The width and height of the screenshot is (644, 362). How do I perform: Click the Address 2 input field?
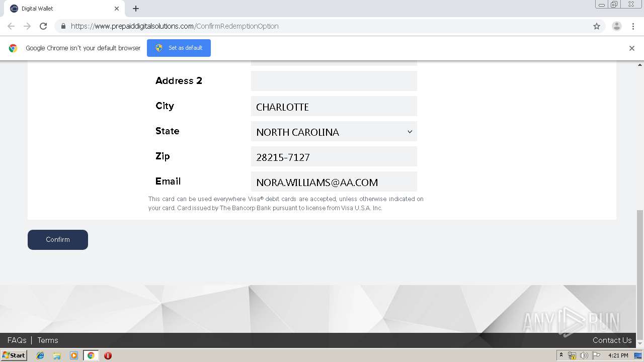coord(334,81)
